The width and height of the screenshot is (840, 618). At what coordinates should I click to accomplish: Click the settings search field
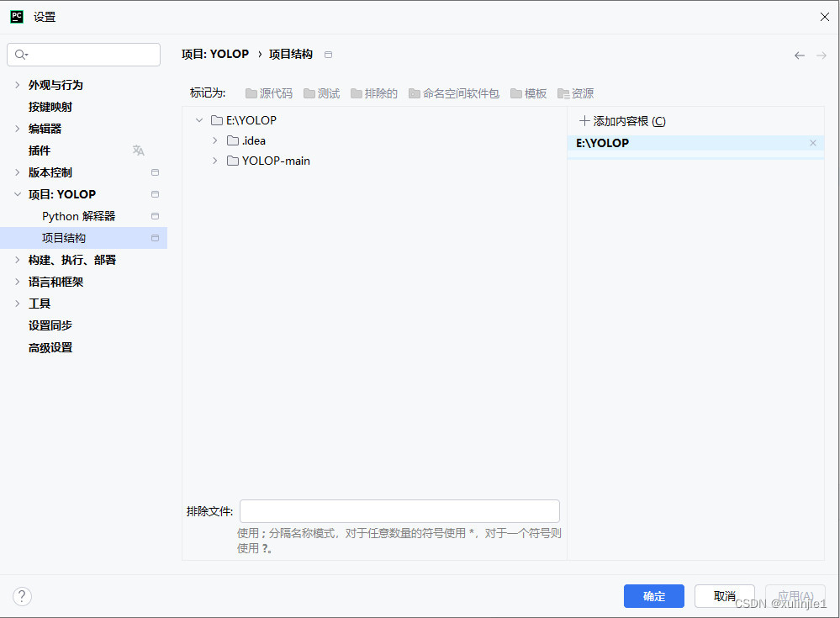pos(83,55)
